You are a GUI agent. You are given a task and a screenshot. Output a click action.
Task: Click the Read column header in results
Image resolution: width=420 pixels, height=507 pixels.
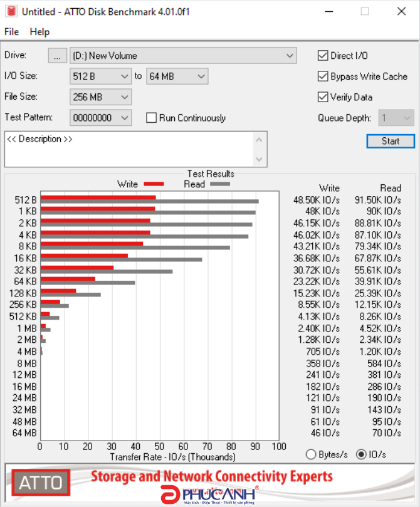[391, 188]
